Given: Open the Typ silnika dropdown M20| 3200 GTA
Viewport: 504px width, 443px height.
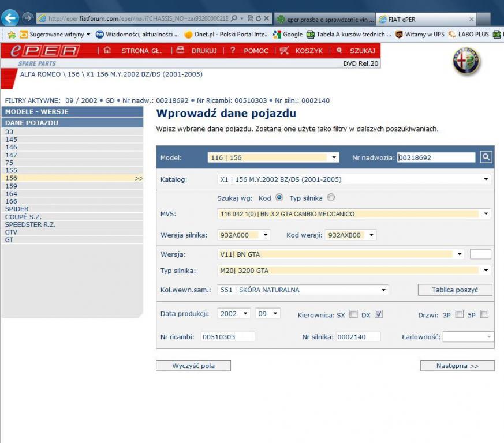Looking at the screenshot, I should coord(354,271).
